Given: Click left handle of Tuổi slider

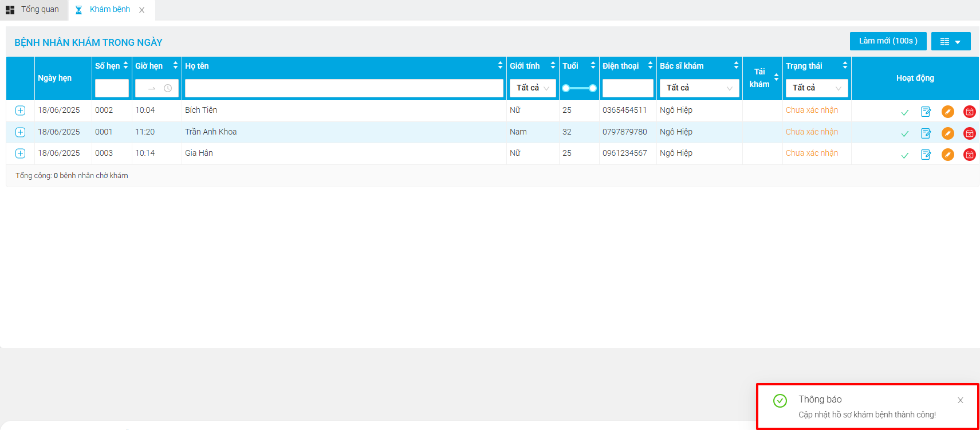Looking at the screenshot, I should click(566, 88).
